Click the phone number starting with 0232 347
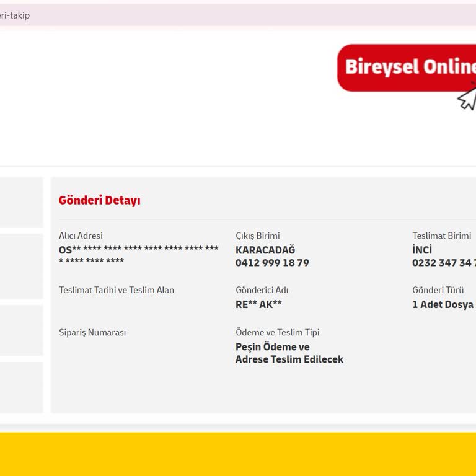Screen dimensions: 476x476 click(444, 263)
